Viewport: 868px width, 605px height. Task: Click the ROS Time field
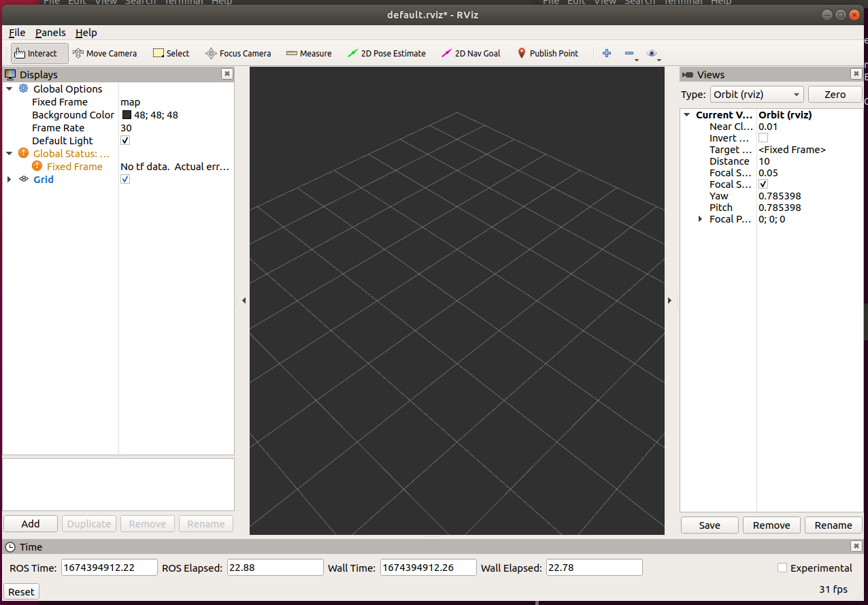[x=110, y=568]
